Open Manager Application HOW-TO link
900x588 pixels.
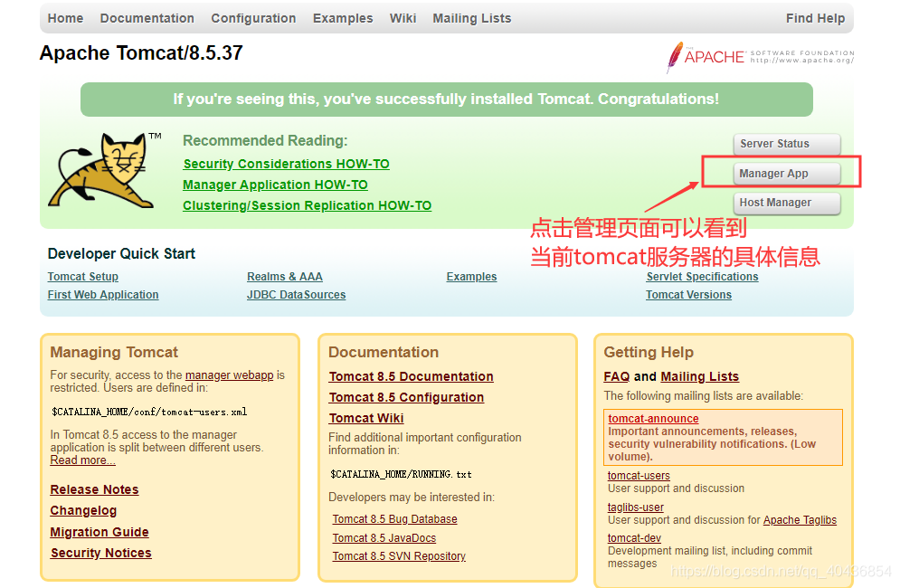[276, 185]
